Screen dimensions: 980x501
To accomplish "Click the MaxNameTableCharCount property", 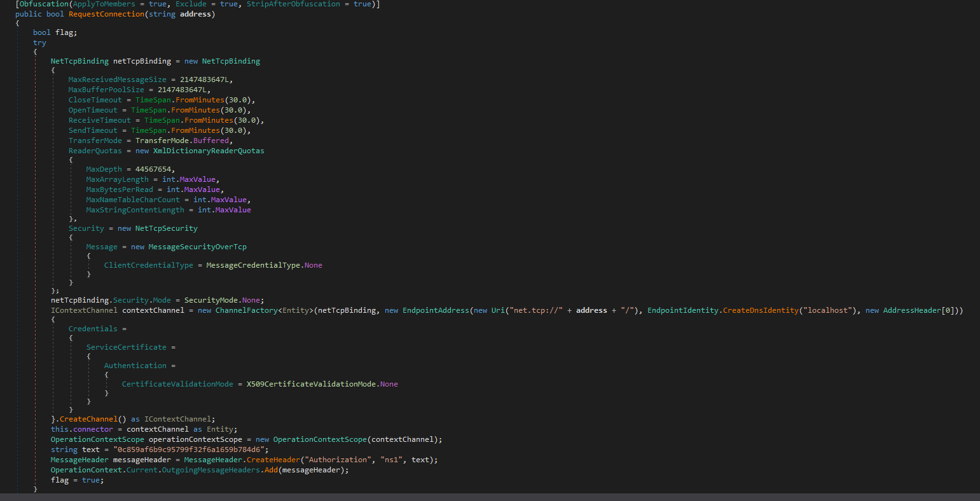I will [x=133, y=200].
